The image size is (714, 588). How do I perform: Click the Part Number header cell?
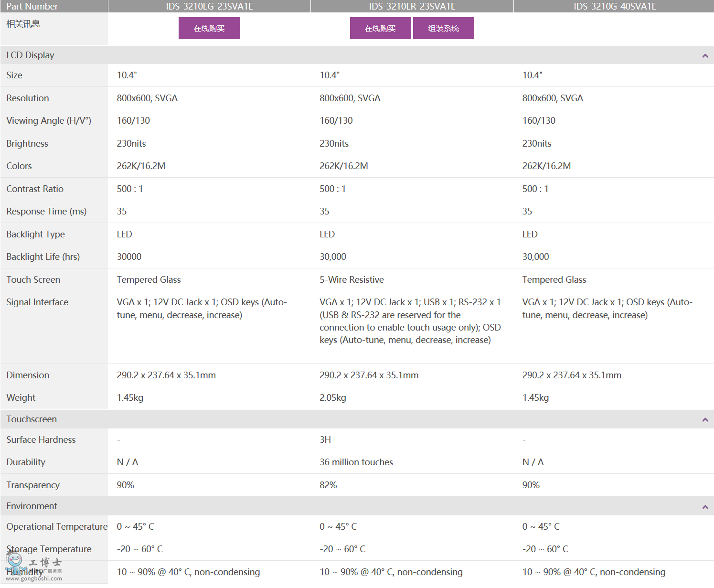point(32,6)
